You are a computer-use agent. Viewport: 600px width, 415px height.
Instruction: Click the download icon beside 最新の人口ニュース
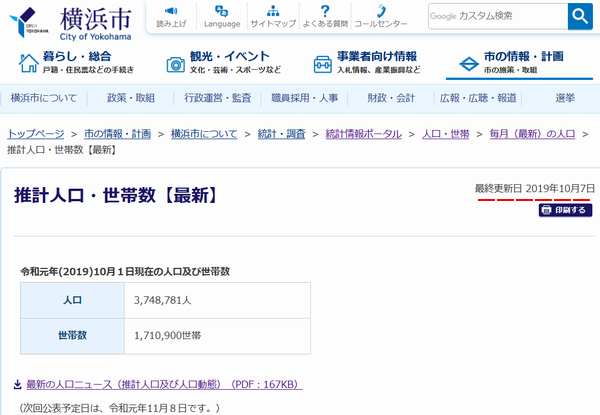(x=17, y=384)
